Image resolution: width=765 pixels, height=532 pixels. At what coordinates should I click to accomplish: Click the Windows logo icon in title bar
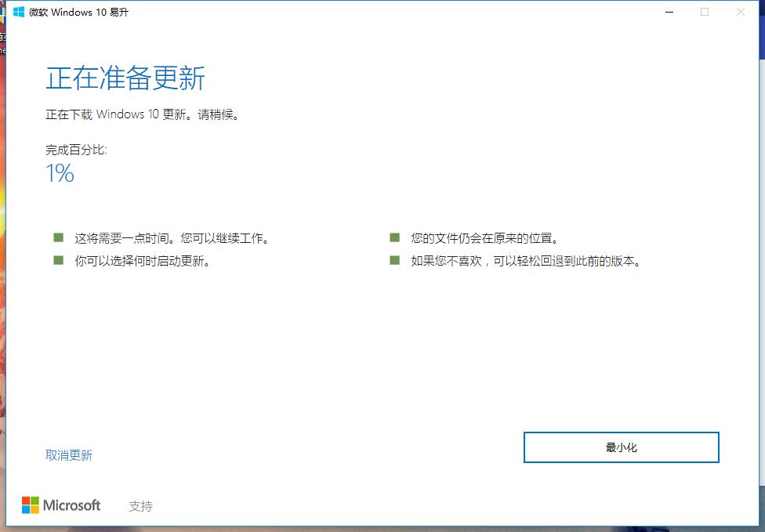click(x=18, y=12)
